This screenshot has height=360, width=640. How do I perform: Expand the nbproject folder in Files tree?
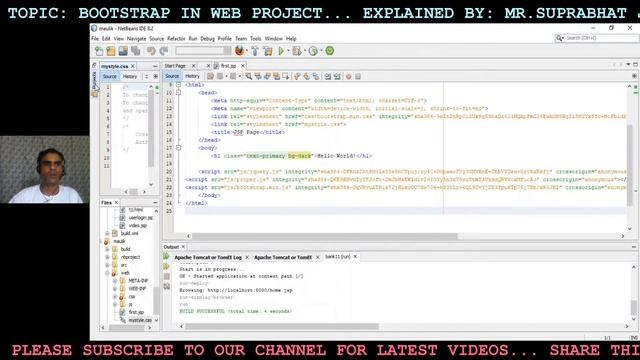click(107, 257)
